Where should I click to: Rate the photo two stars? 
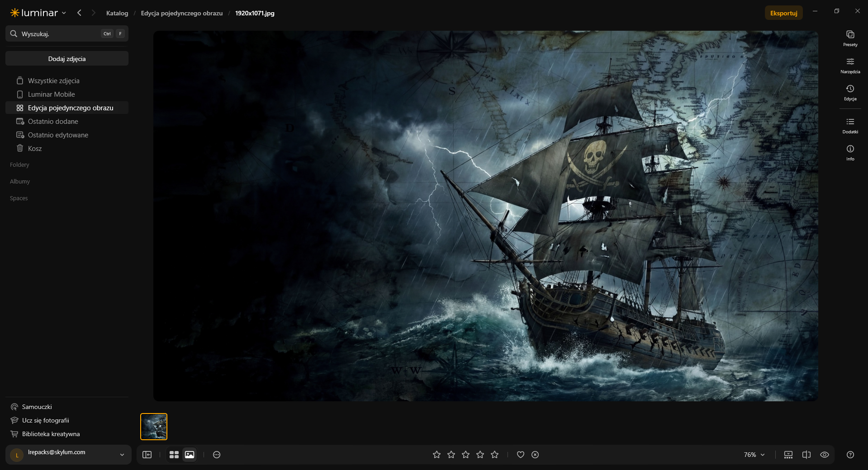click(451, 455)
